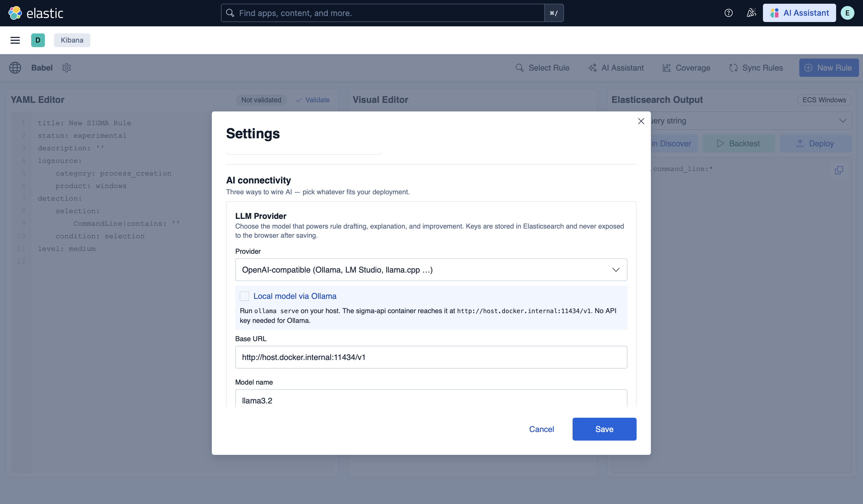Screen dimensions: 863x504
Task: Copy the Elasticsearch query output
Action: 839,170
